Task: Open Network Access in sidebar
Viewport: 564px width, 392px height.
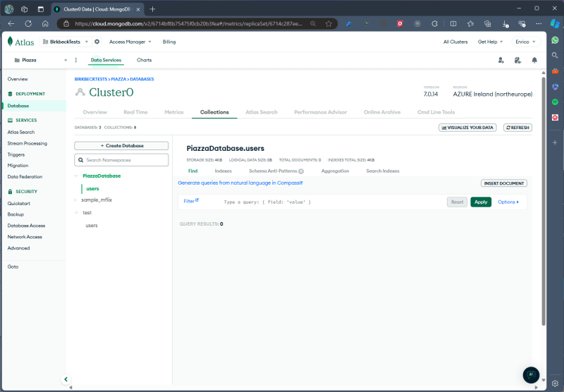Action: click(x=25, y=237)
